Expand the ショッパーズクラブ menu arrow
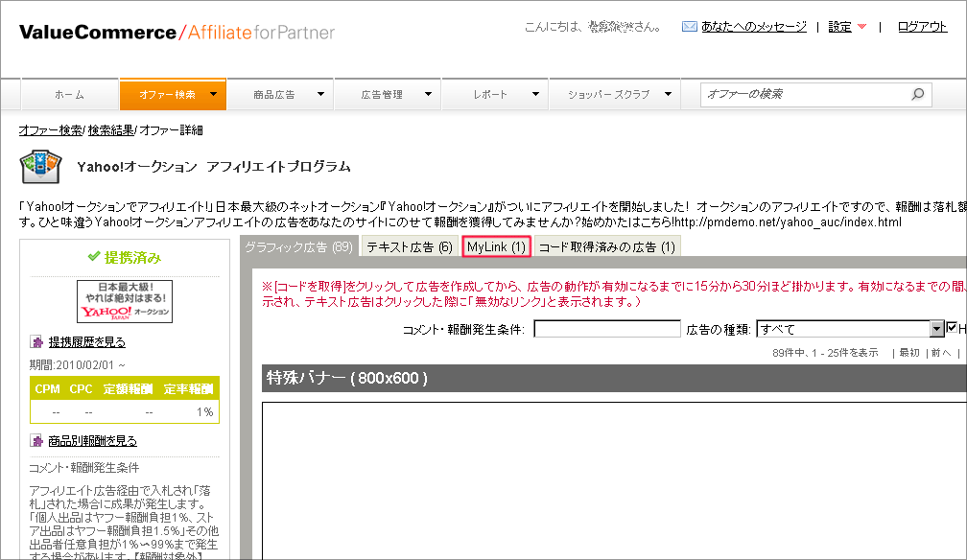Viewport: 967px width, 560px height. 668,94
